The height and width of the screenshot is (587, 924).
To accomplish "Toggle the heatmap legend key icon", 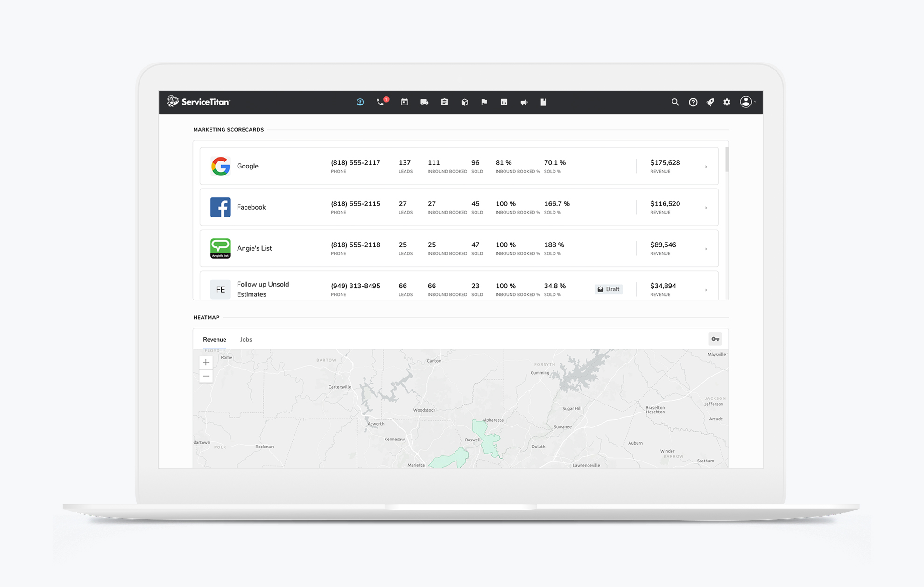I will (715, 339).
